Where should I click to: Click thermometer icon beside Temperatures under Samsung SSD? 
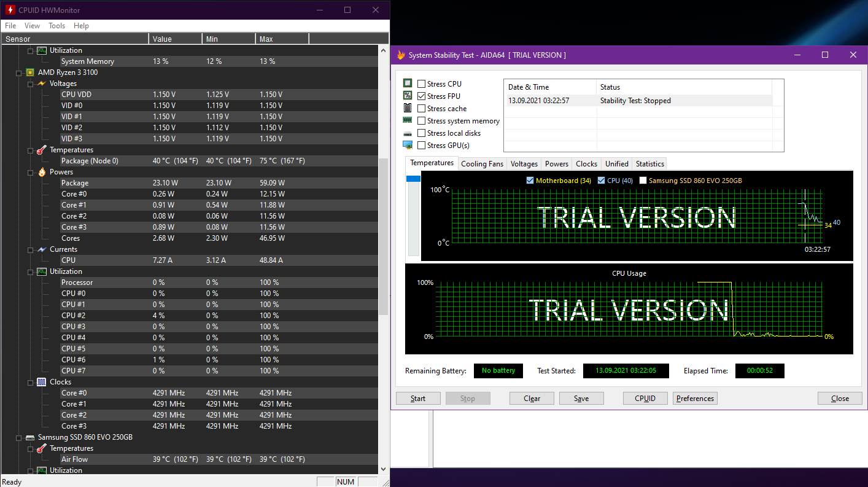41,448
